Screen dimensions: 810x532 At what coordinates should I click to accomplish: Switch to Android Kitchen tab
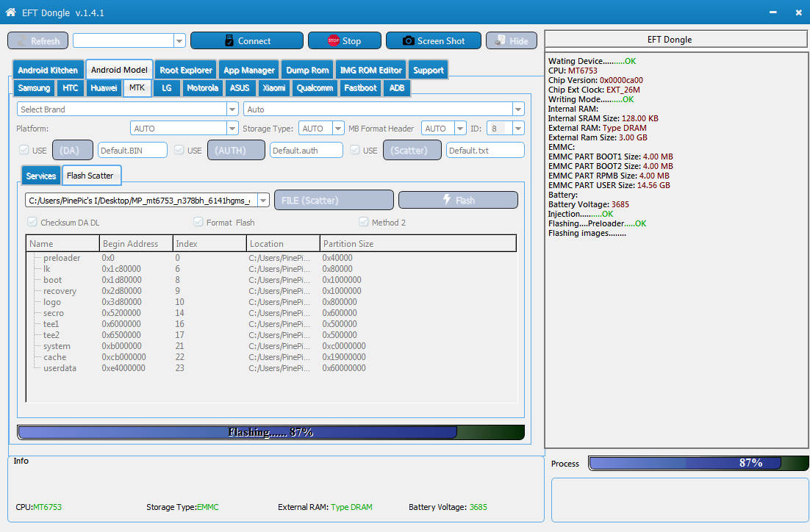pyautogui.click(x=48, y=70)
